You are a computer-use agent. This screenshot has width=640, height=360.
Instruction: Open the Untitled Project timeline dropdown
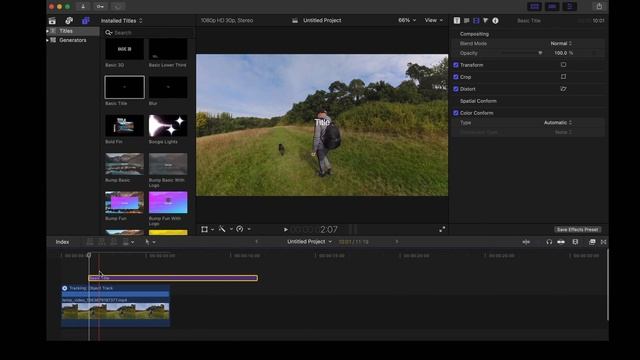tap(309, 242)
